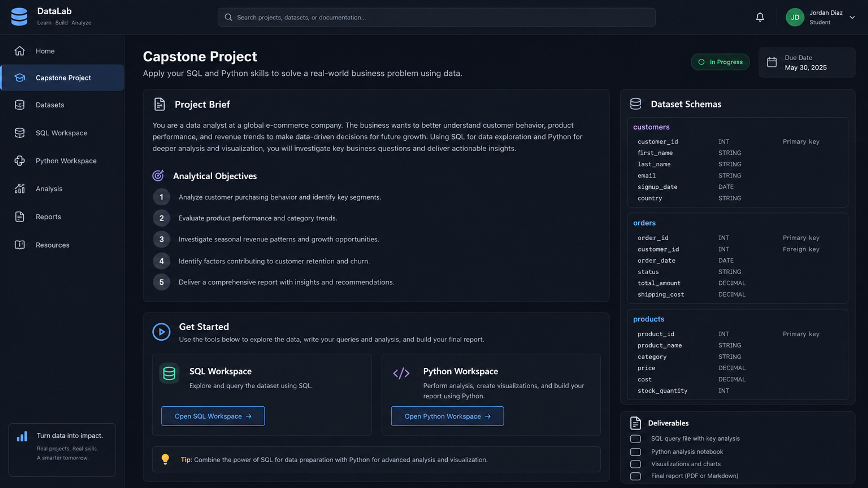
Task: Click objective number 1 circle
Action: point(161,197)
